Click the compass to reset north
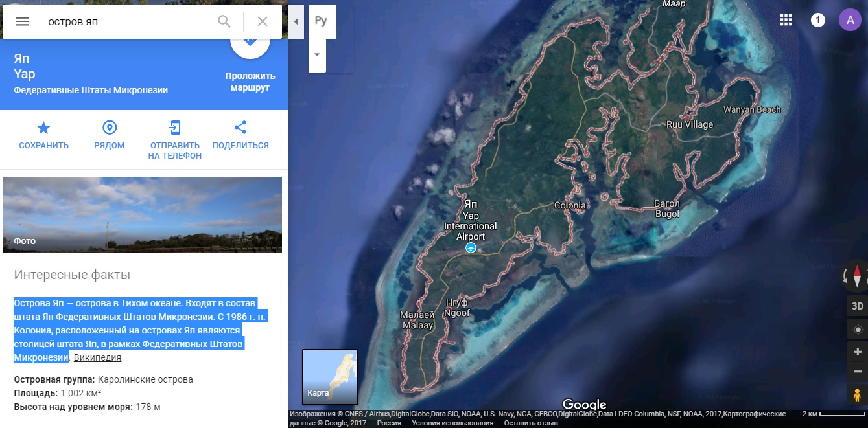Image resolution: width=868 pixels, height=428 pixels. tap(856, 276)
